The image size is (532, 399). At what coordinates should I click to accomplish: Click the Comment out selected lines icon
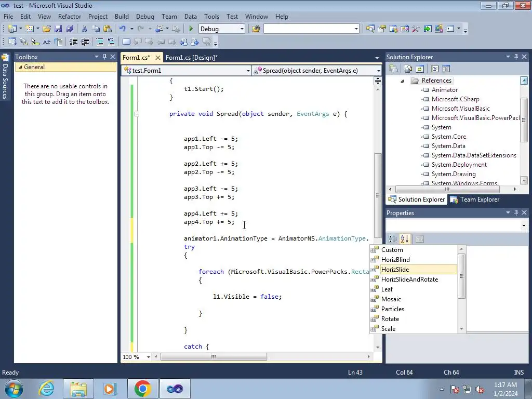point(100,42)
